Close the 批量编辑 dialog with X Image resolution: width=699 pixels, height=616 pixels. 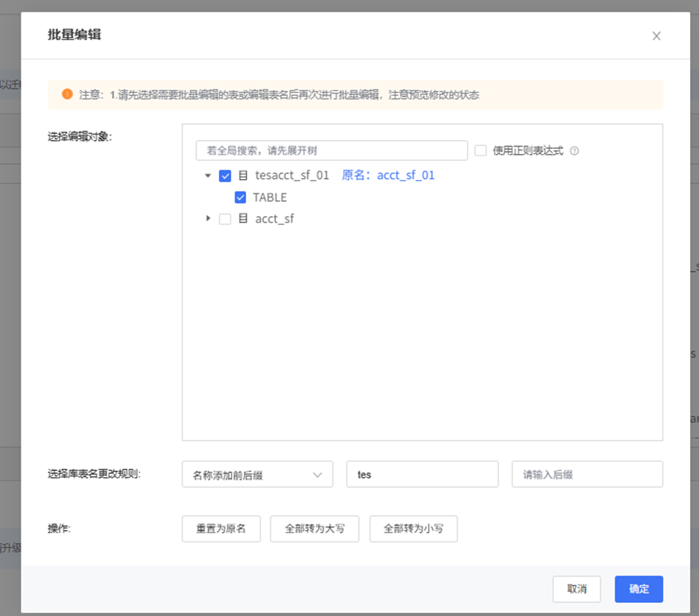coord(656,36)
